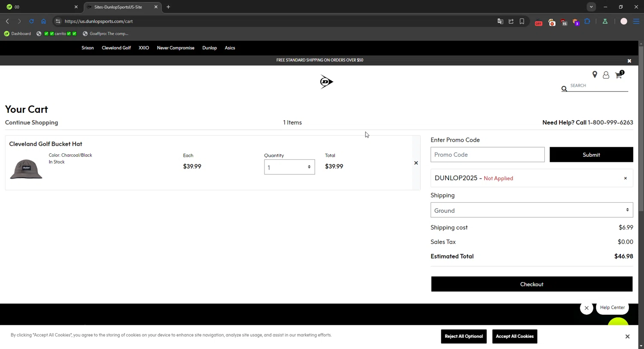Viewport: 644px width, 349px height.
Task: Close the Help Center bubble
Action: [586, 308]
